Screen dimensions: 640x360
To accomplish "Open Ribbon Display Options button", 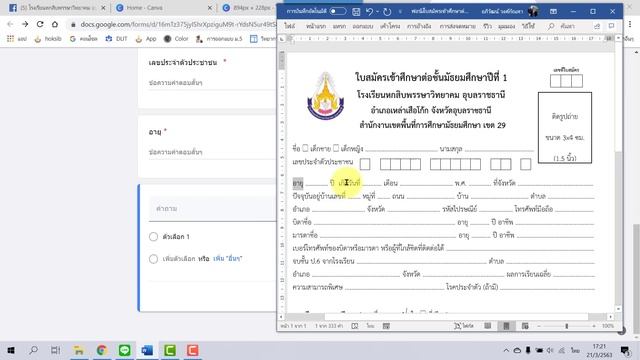I will [x=553, y=11].
